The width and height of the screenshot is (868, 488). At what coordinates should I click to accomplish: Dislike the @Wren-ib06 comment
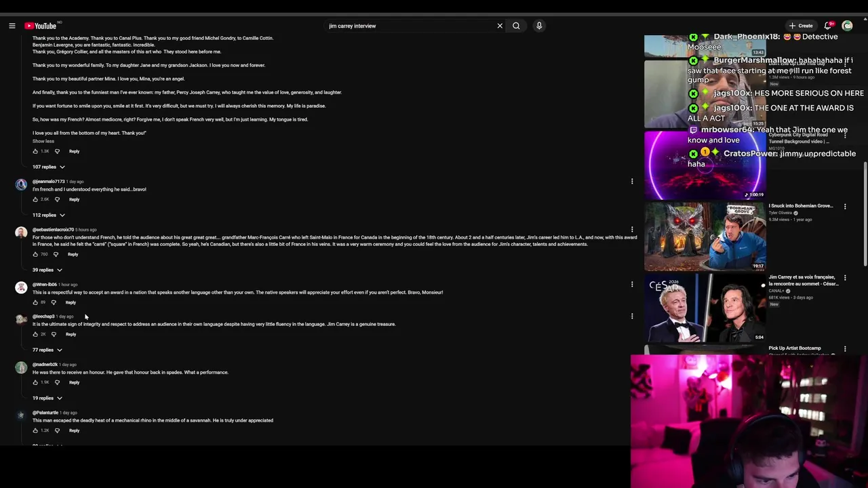click(x=54, y=302)
